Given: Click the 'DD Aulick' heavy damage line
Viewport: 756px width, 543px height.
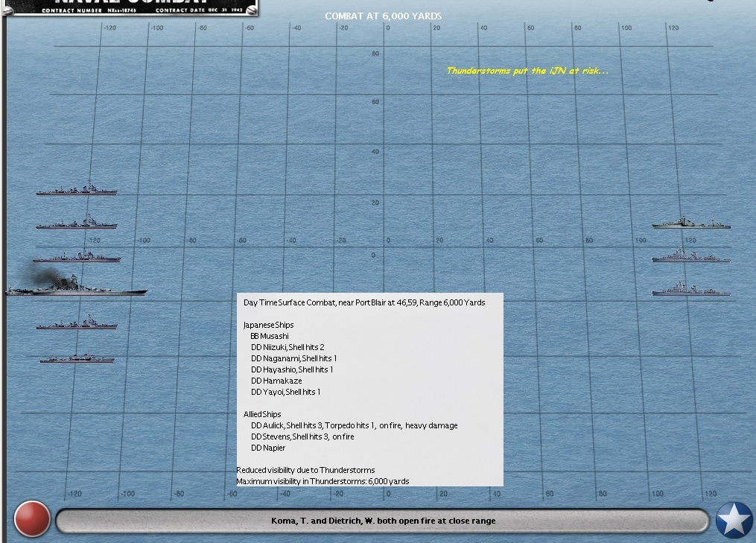Looking at the screenshot, I should pos(354,425).
